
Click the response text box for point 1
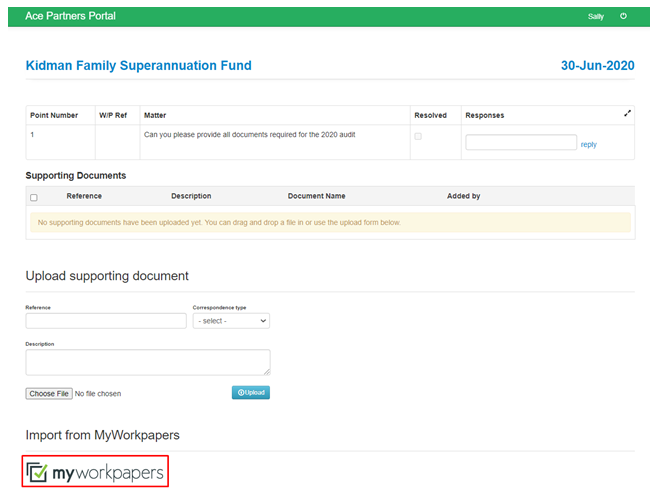pyautogui.click(x=521, y=143)
